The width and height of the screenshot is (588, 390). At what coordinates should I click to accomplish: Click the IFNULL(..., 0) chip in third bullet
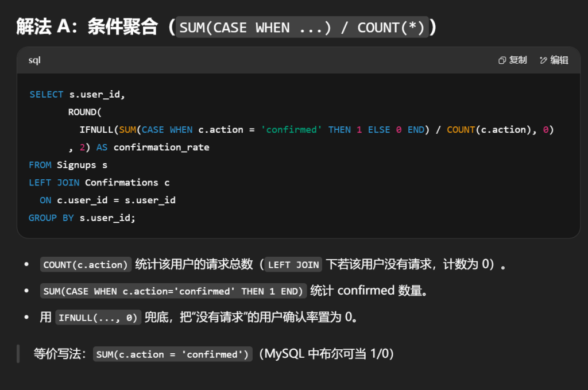click(x=98, y=318)
